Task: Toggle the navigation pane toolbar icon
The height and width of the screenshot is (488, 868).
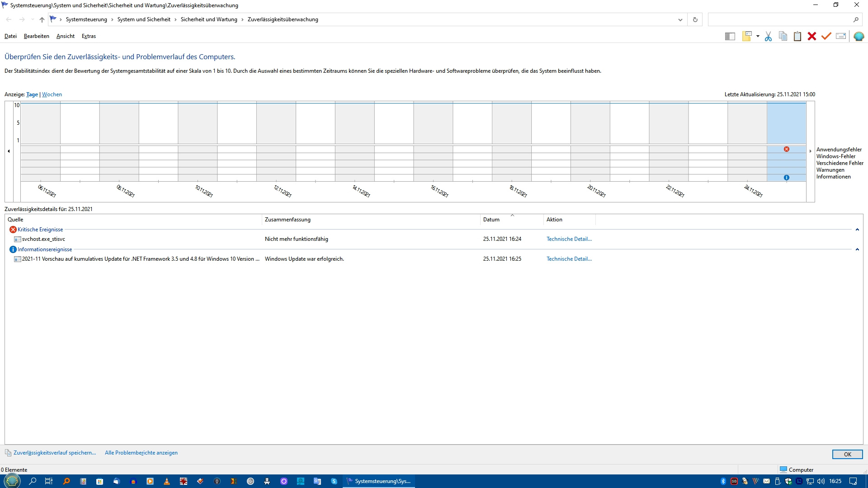Action: [x=730, y=37]
